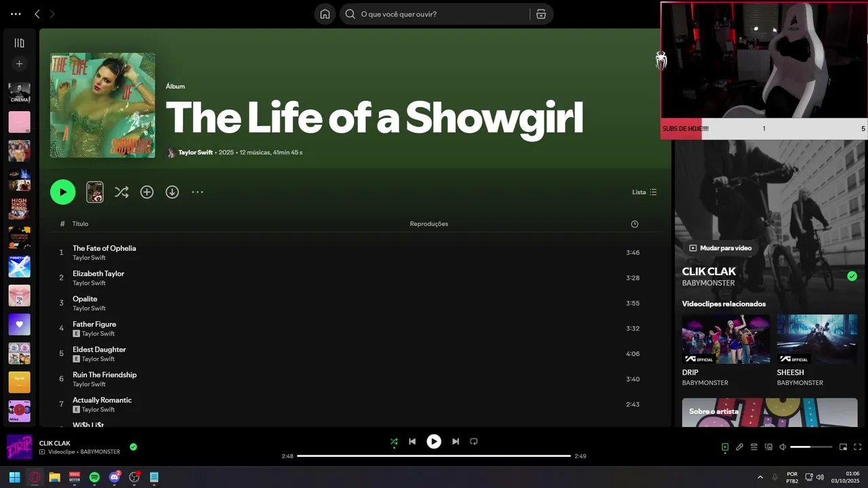
Task: Click the duration clock column icon
Action: tap(634, 224)
